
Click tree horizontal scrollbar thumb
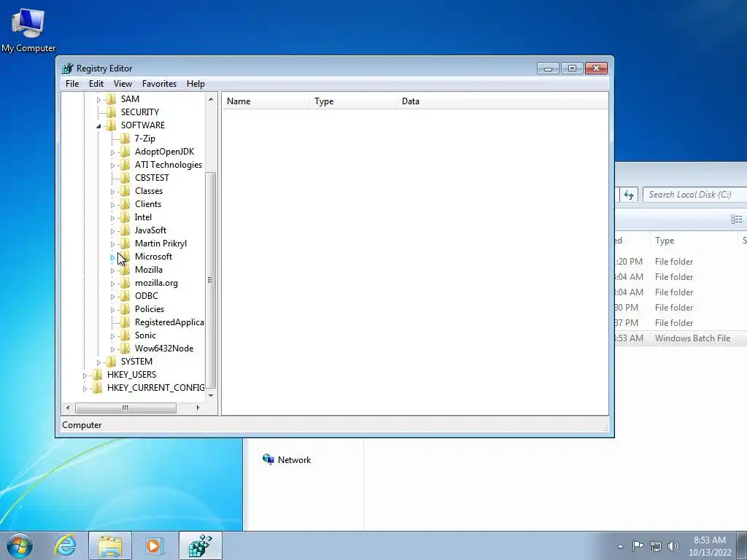(125, 408)
